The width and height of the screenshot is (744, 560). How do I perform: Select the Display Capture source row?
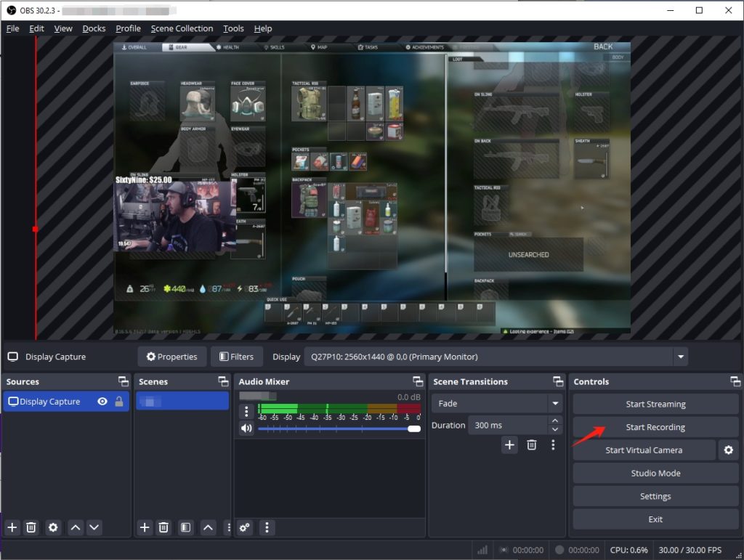point(66,402)
